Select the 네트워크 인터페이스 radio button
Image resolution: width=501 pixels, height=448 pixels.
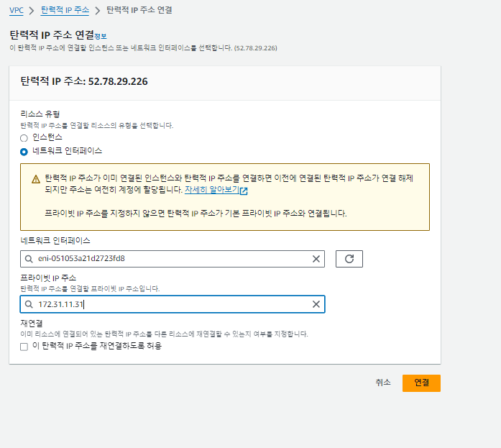tap(24, 152)
